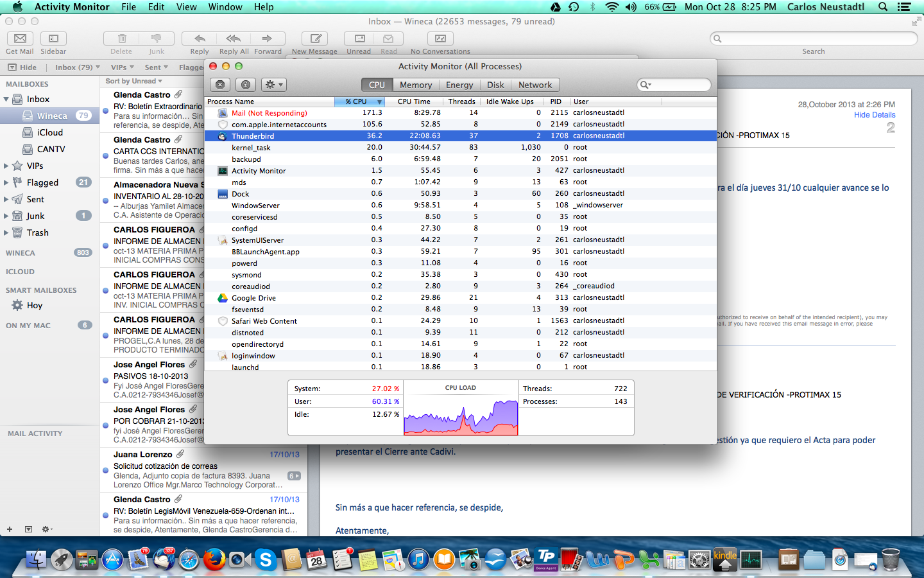Search processes in Activity Monitor search field
924x578 pixels.
tap(674, 85)
